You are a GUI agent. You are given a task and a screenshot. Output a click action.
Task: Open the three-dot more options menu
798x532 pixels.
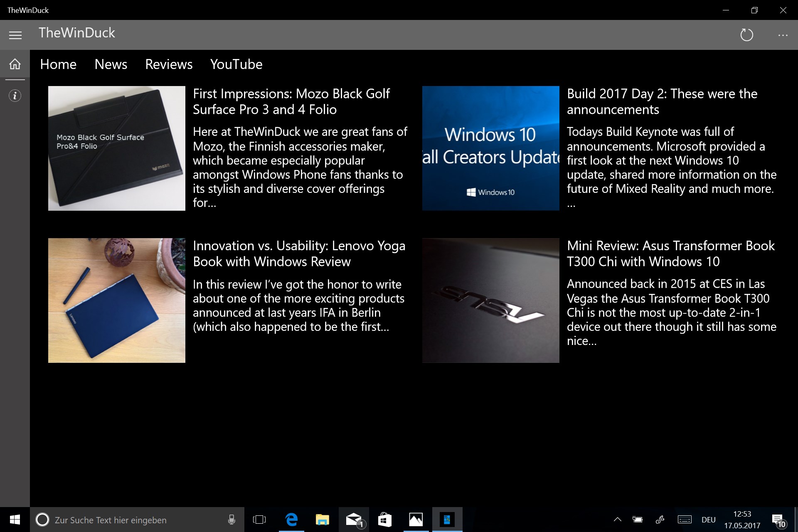pyautogui.click(x=783, y=35)
